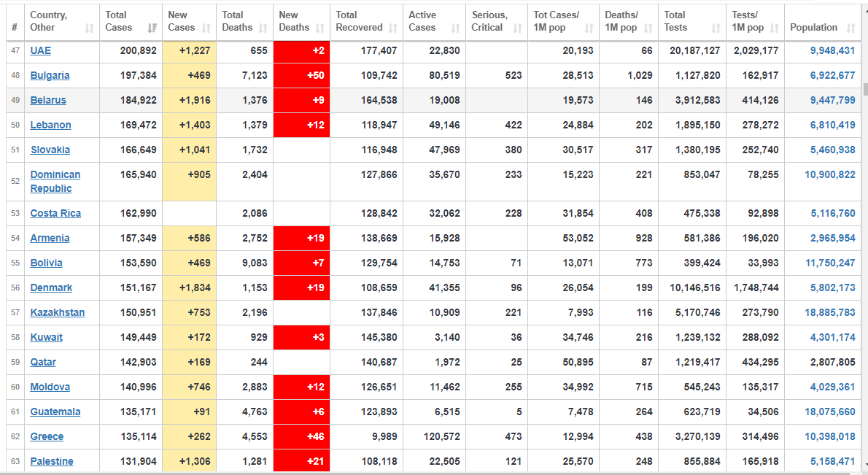Follow the Denmark link
This screenshot has height=475, width=868.
tap(51, 288)
